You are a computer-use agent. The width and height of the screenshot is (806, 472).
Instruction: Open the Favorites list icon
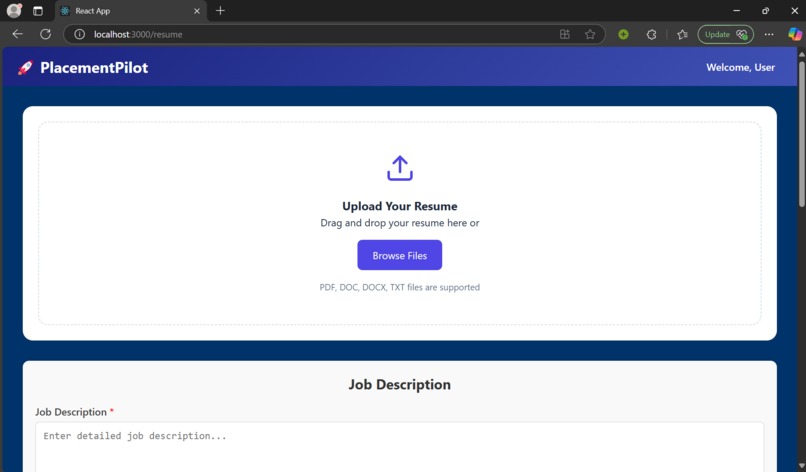tap(682, 34)
